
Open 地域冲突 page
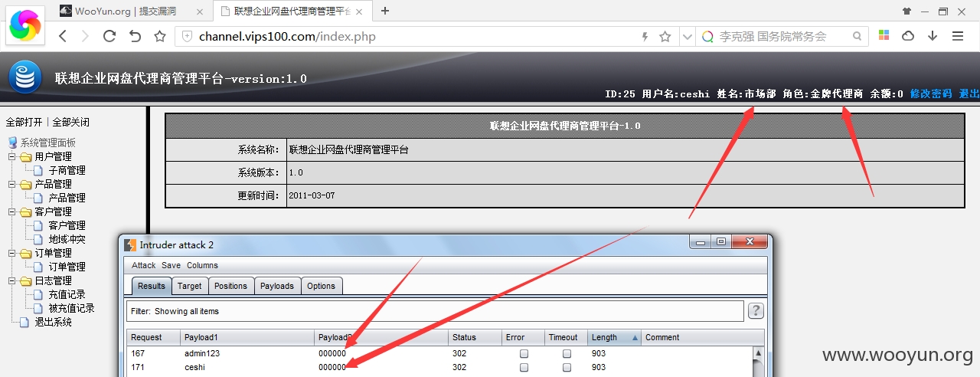click(67, 239)
